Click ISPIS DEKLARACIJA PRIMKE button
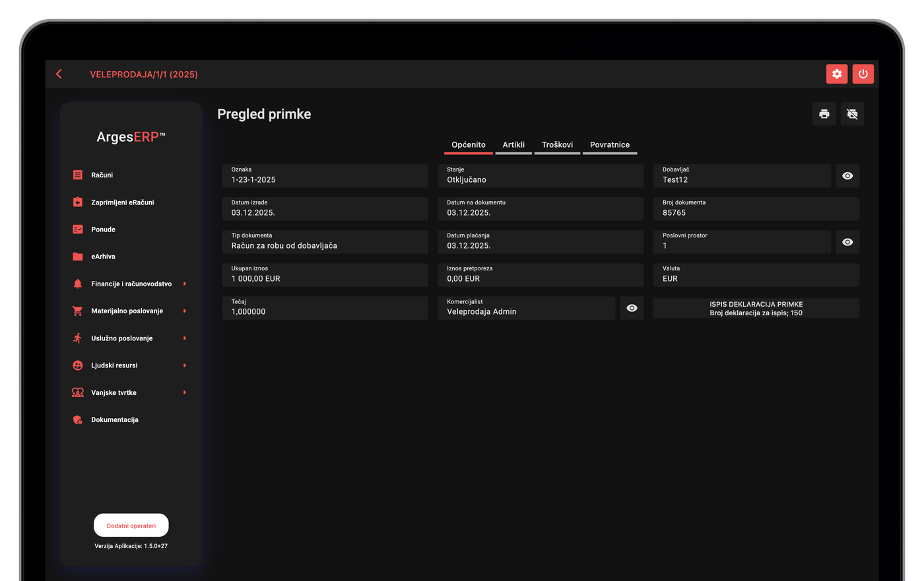 tap(756, 309)
